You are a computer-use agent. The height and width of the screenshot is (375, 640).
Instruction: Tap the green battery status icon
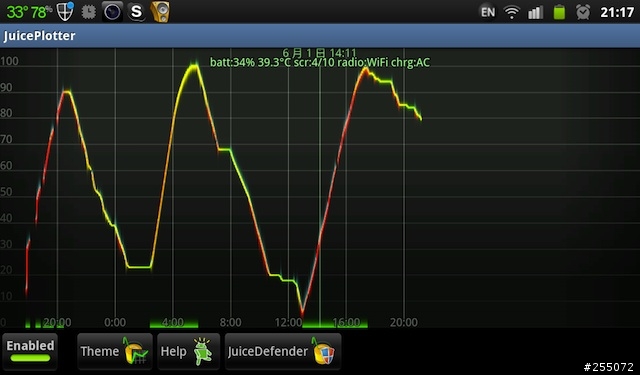[x=559, y=12]
